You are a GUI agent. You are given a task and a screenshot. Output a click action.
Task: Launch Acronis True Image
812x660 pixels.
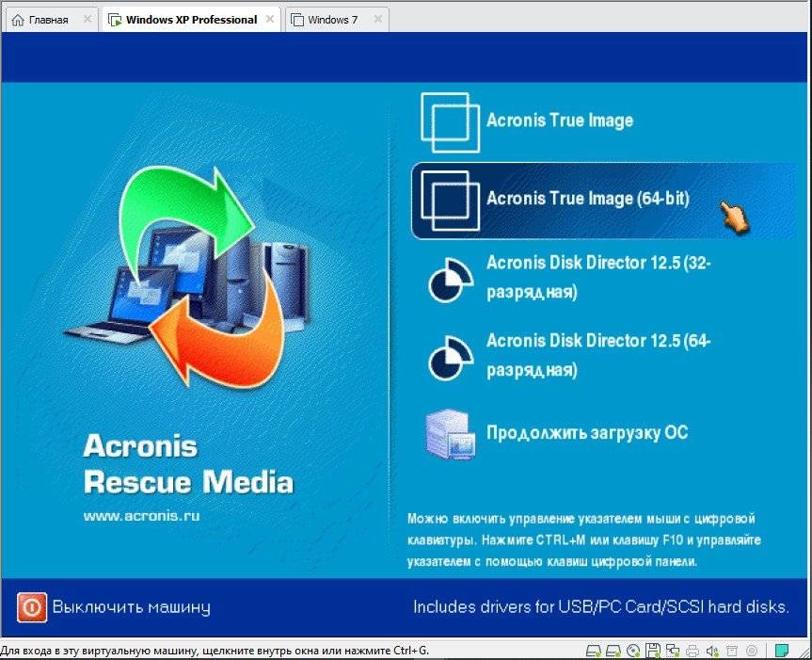coord(603,122)
